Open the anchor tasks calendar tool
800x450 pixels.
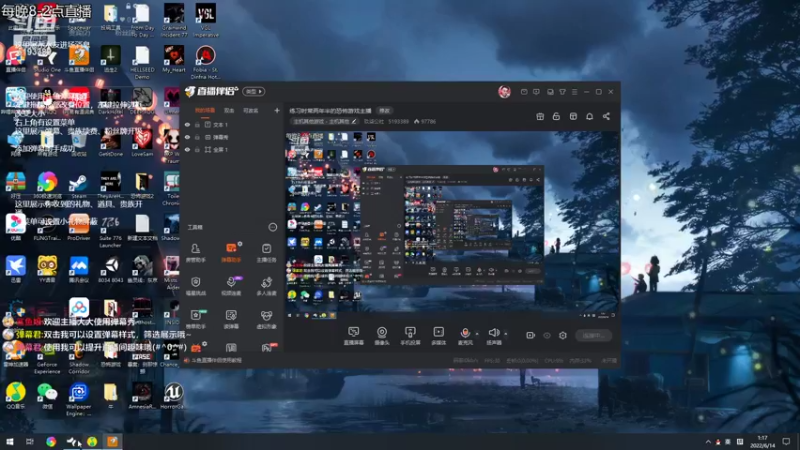click(x=266, y=252)
